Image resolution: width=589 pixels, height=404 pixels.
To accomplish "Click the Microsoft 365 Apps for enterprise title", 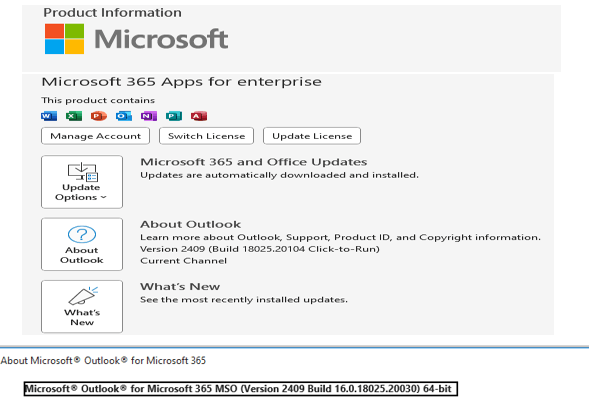I will point(181,81).
